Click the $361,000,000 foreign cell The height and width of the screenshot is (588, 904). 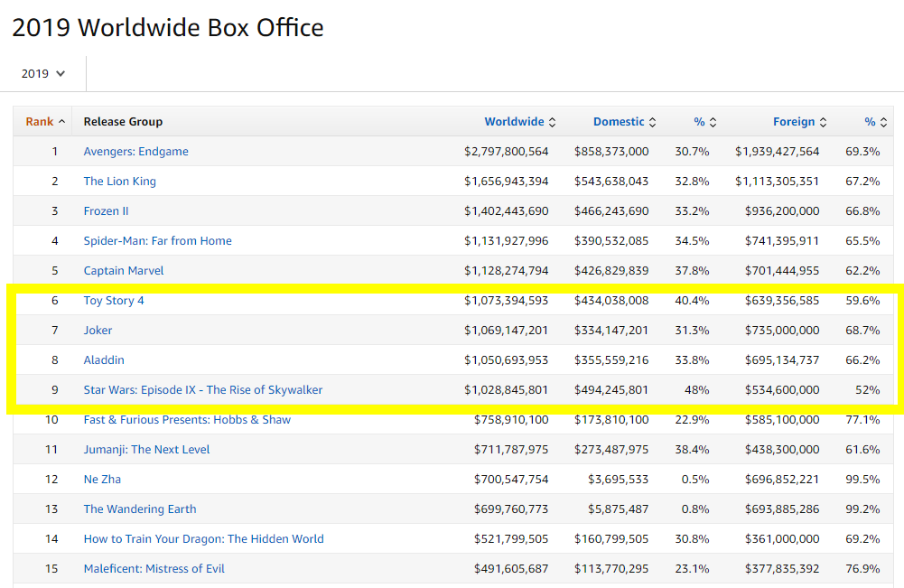(782, 539)
